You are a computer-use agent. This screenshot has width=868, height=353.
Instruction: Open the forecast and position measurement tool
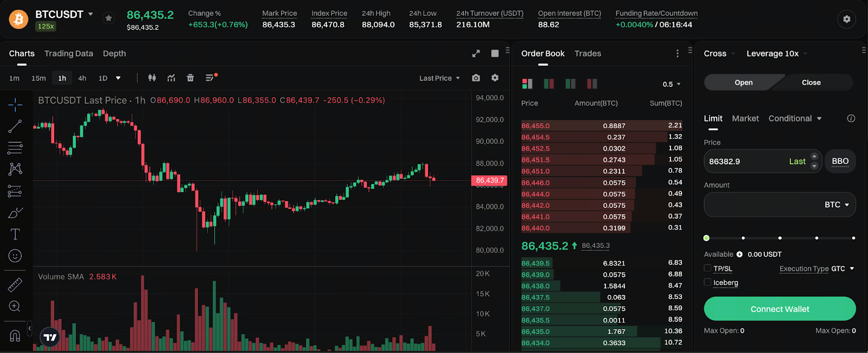[x=15, y=191]
